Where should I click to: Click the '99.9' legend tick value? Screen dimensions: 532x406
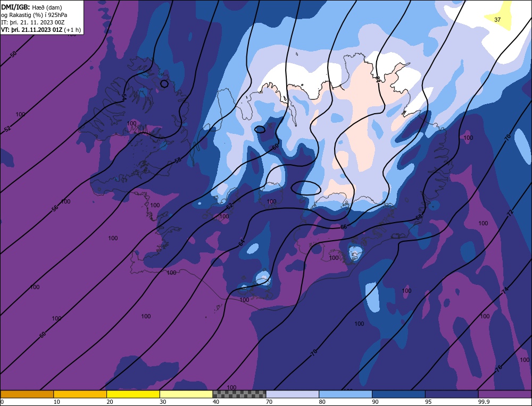pyautogui.click(x=484, y=402)
